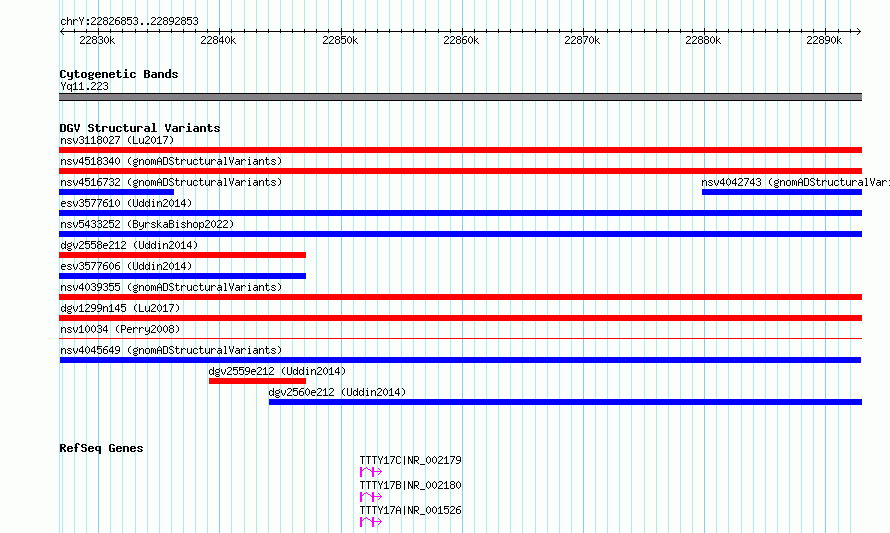Viewport: 890px width, 533px height.
Task: Click the DGV Structural Variants track title
Action: tap(140, 128)
